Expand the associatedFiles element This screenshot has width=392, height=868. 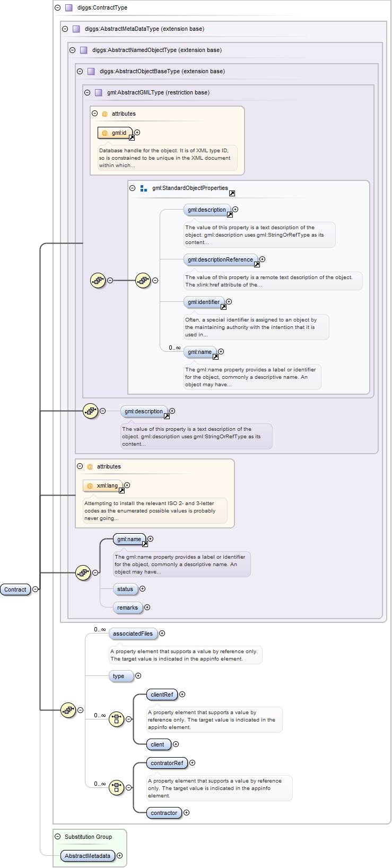click(162, 633)
